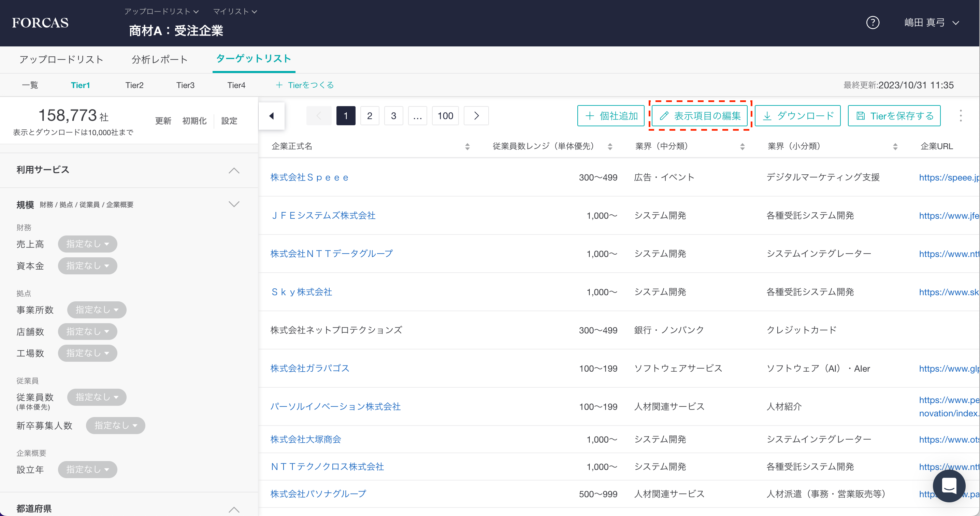The width and height of the screenshot is (980, 516).
Task: Open the 設立年 指定なし dropdown
Action: (x=87, y=469)
